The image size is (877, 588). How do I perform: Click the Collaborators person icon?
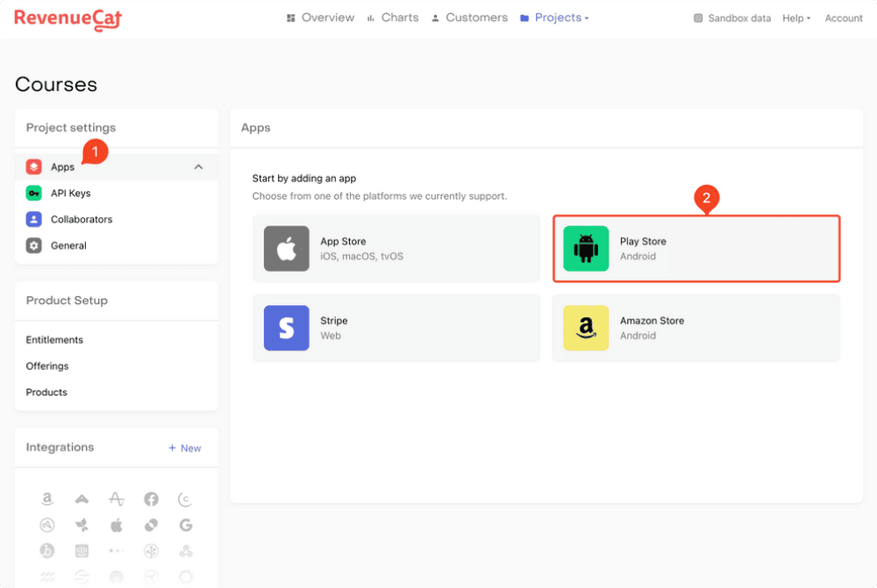pyautogui.click(x=33, y=219)
